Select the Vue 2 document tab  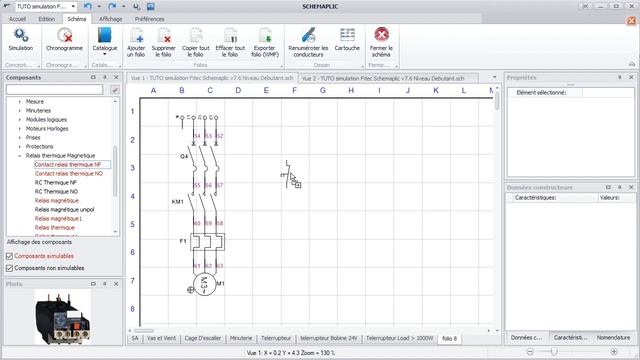click(x=388, y=78)
